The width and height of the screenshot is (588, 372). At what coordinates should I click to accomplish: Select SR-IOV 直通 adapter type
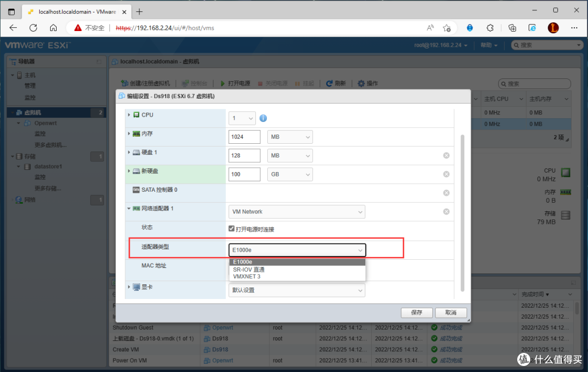pos(249,270)
